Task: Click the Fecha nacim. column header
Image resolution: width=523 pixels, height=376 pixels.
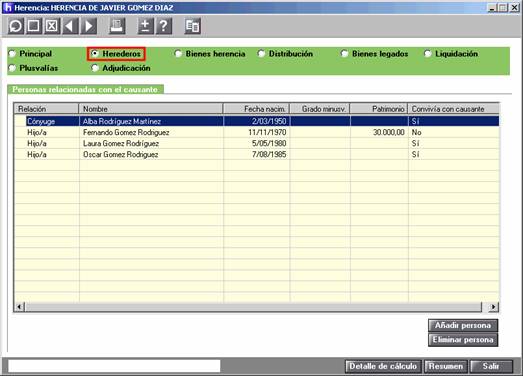Action: [x=256, y=109]
